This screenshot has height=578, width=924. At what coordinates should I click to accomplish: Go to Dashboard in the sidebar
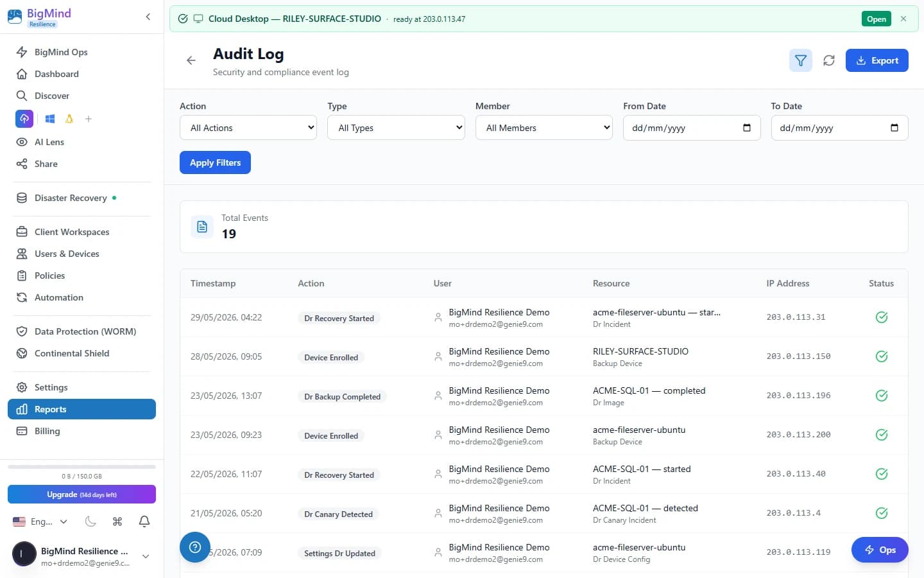81,74
